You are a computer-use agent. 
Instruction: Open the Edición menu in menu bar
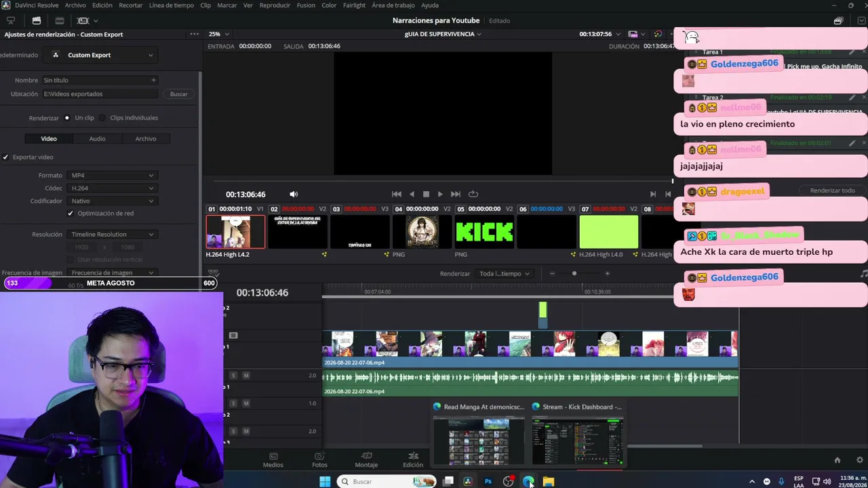pyautogui.click(x=102, y=5)
